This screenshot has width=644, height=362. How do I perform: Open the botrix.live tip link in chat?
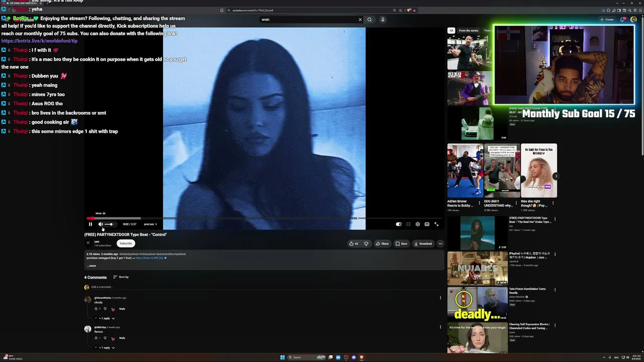coord(40,41)
